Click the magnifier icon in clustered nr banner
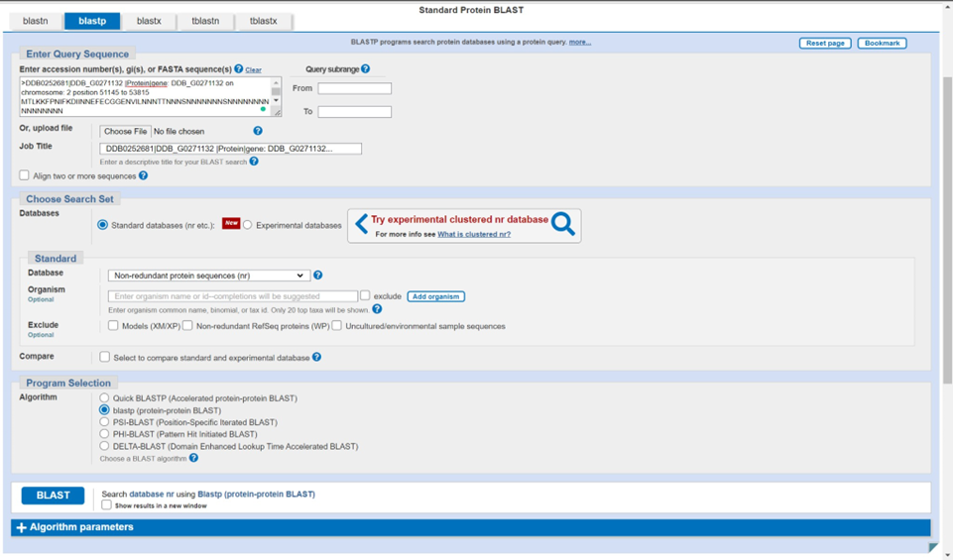Screen dimensions: 953x560 click(563, 224)
